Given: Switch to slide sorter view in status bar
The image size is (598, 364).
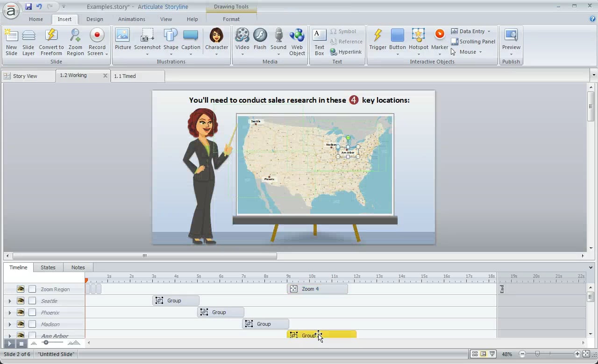Looking at the screenshot, I should tap(475, 354).
